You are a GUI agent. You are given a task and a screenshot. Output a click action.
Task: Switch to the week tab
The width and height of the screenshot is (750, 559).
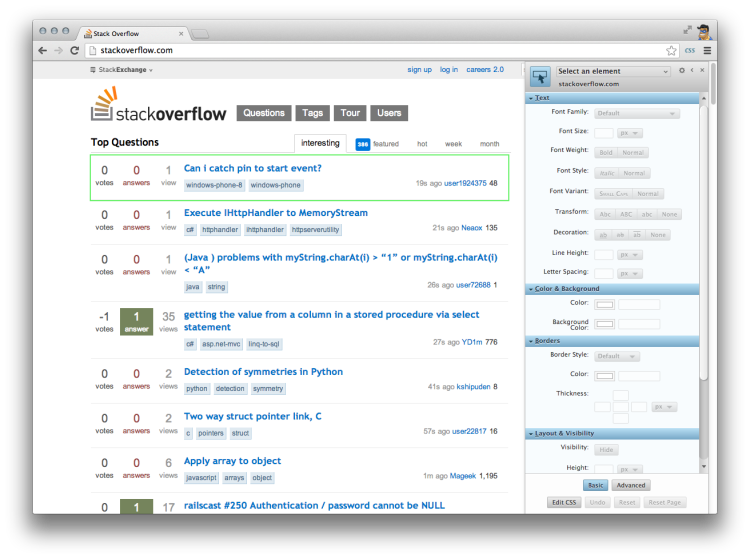point(453,144)
